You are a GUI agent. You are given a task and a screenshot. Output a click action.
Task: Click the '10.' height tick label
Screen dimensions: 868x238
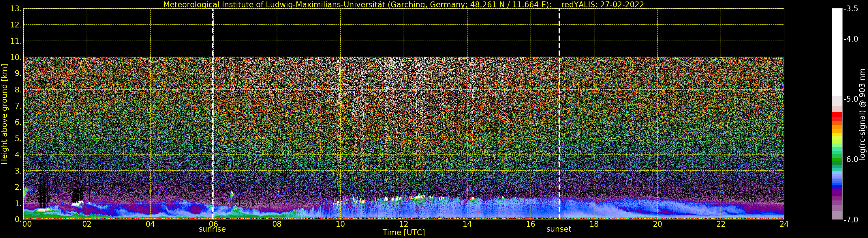coord(16,57)
